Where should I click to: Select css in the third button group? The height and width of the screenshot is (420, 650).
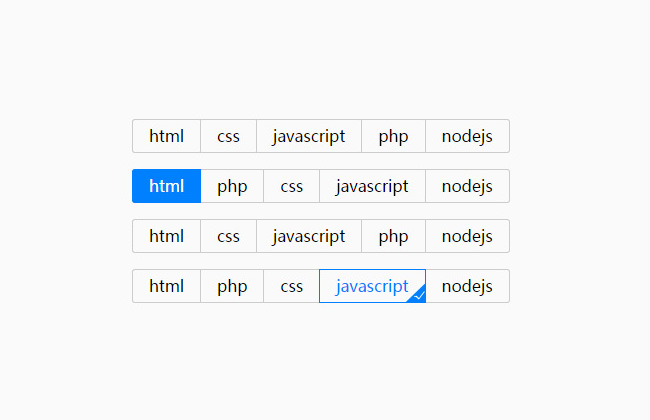(x=228, y=236)
